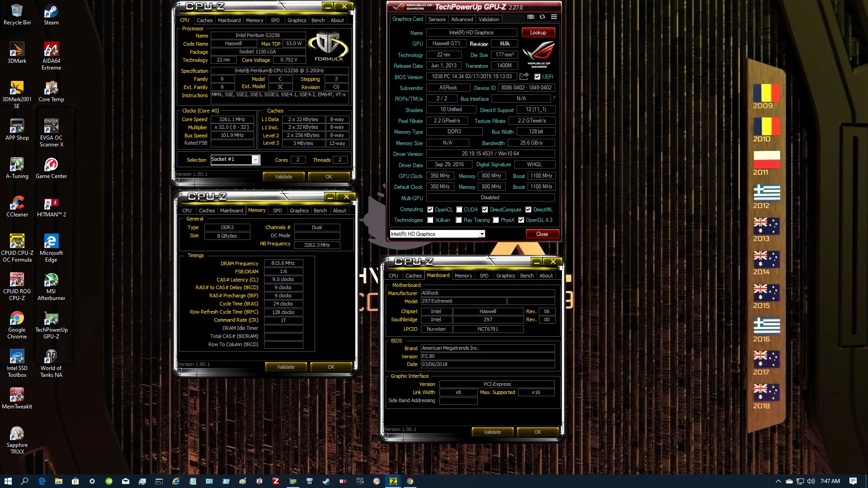868x488 pixels.
Task: Open GPU-Z hamburger menu
Action: click(x=554, y=17)
